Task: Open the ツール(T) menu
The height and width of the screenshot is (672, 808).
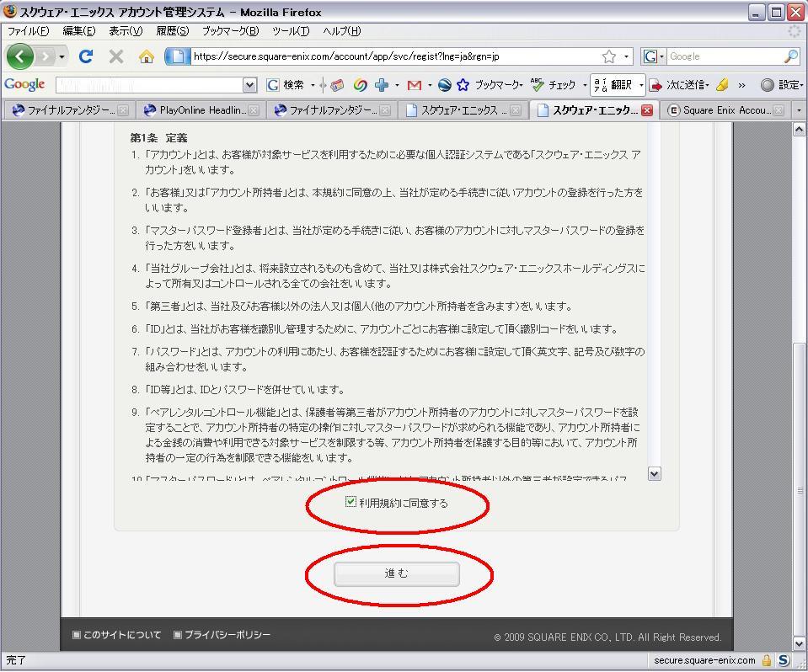Action: point(291,31)
